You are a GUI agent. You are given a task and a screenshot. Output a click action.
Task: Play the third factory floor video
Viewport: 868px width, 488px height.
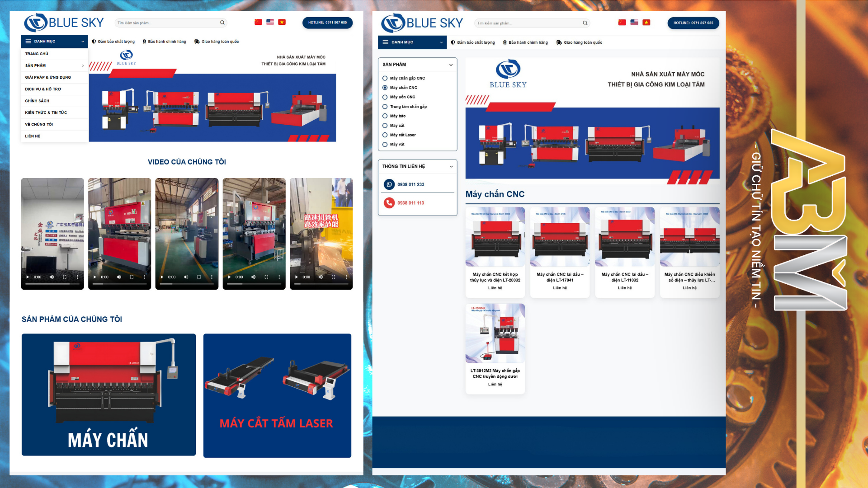pos(162,277)
